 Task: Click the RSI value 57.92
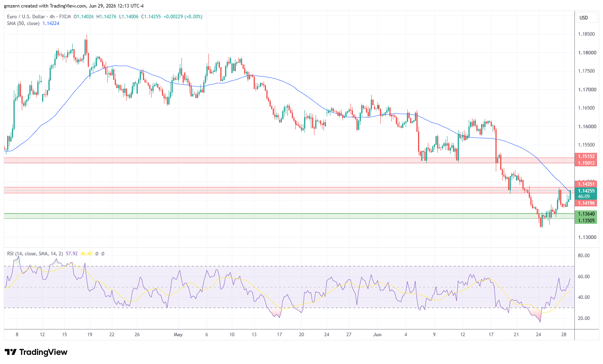tap(71, 254)
